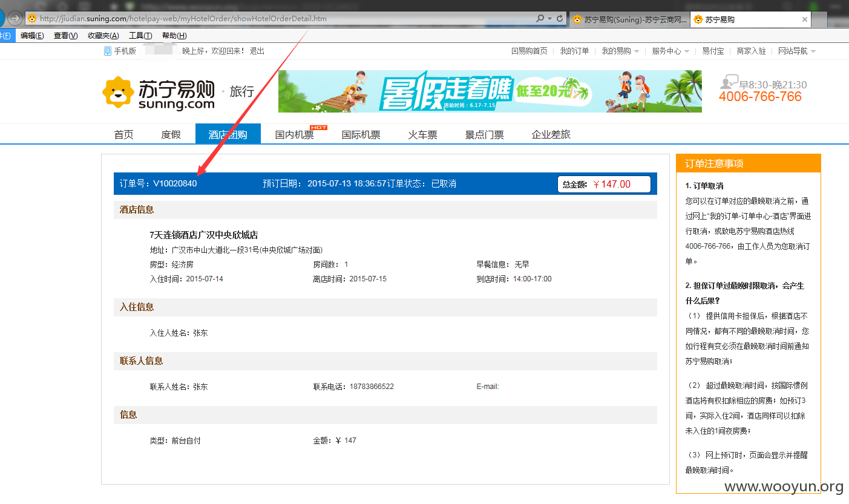Open the 易付宝 link
Image resolution: width=849 pixels, height=504 pixels.
713,51
